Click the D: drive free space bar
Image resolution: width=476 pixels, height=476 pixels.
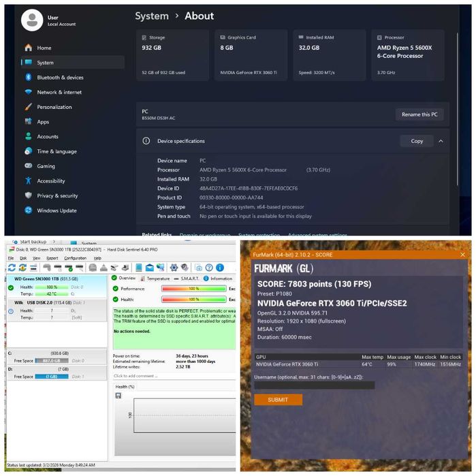click(52, 377)
